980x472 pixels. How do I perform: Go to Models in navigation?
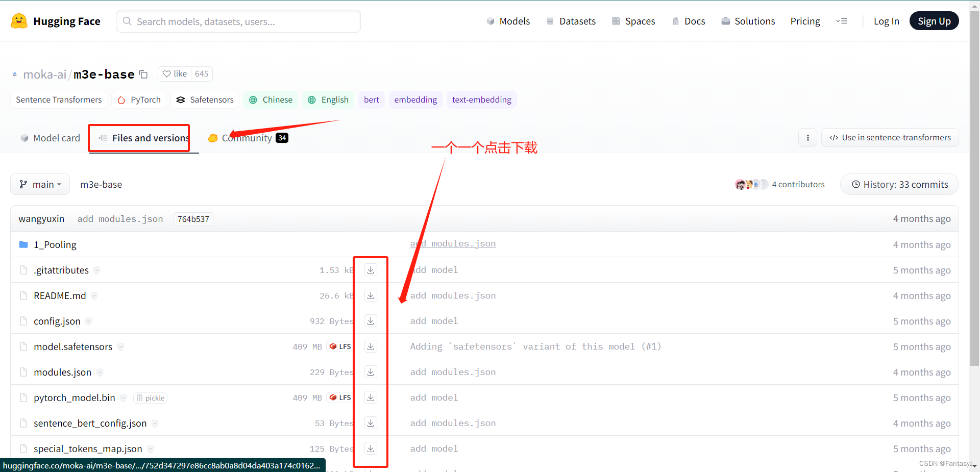point(508,21)
